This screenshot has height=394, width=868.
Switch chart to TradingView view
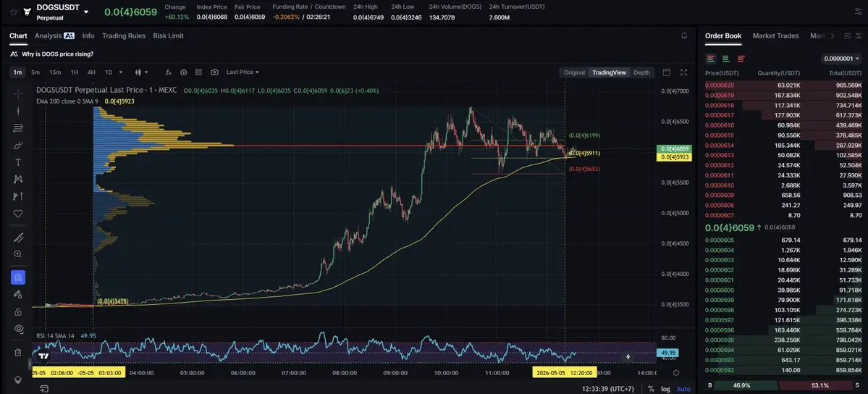(609, 72)
